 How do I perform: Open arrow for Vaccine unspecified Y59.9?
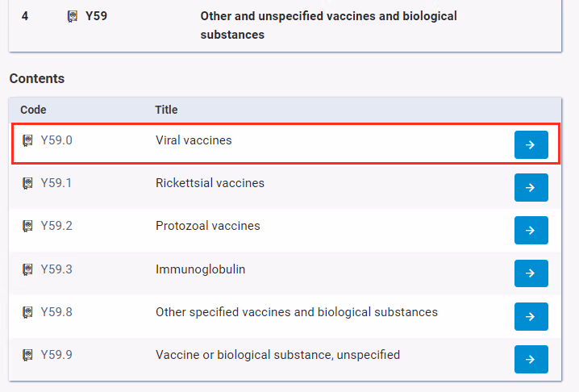(x=531, y=359)
